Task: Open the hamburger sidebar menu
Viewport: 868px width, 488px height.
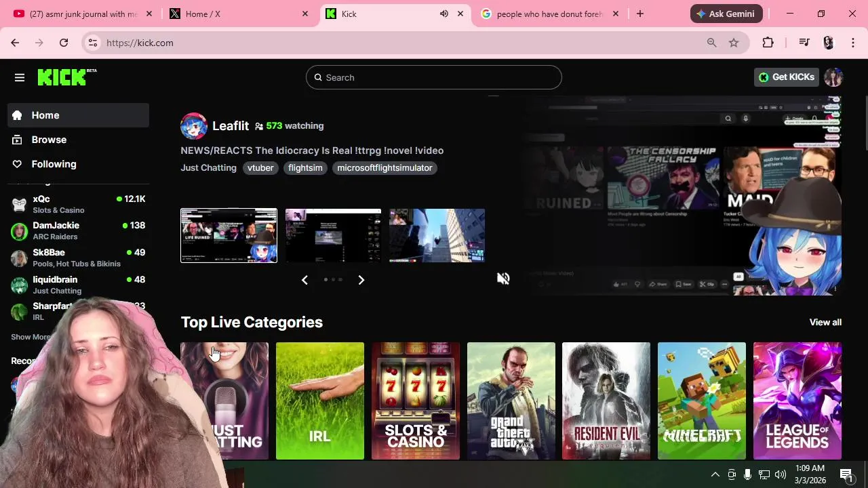Action: coord(20,77)
